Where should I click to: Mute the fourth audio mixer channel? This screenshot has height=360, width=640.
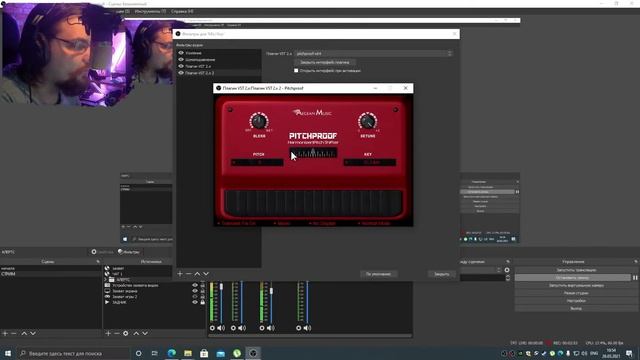point(307,328)
